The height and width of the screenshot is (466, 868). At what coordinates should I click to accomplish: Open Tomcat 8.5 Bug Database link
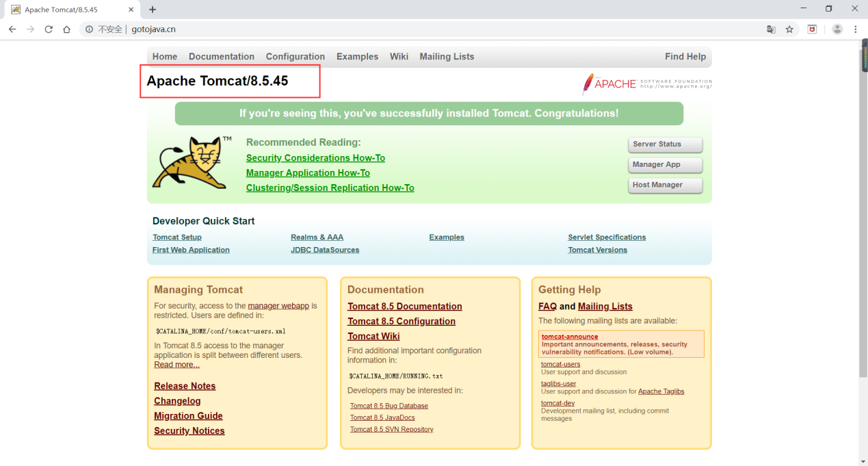pyautogui.click(x=389, y=406)
